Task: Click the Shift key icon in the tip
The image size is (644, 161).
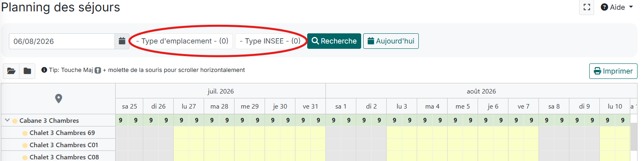Action: 98,70
